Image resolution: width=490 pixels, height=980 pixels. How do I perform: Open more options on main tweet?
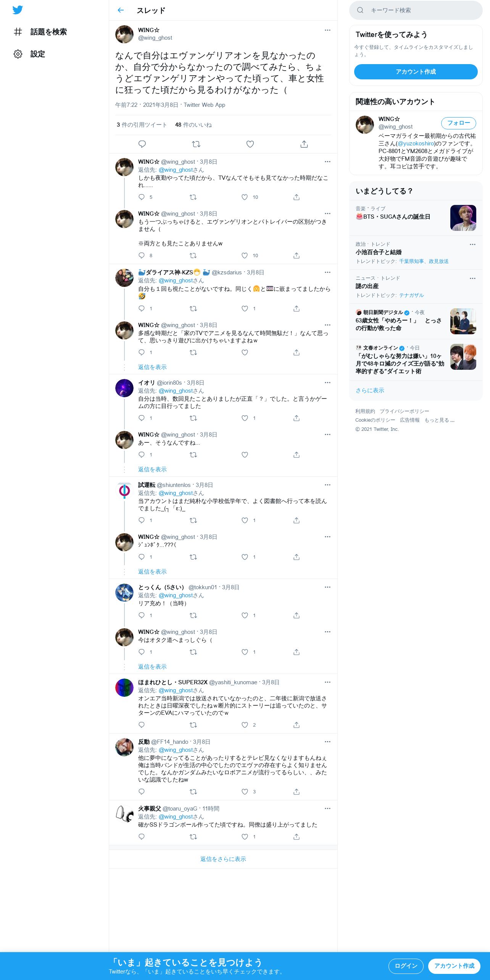pyautogui.click(x=327, y=30)
